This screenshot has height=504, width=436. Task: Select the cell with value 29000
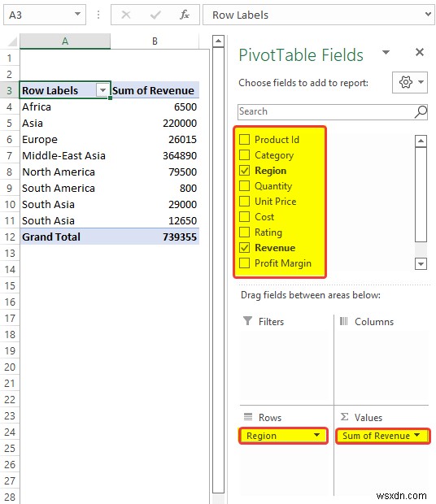(x=155, y=204)
